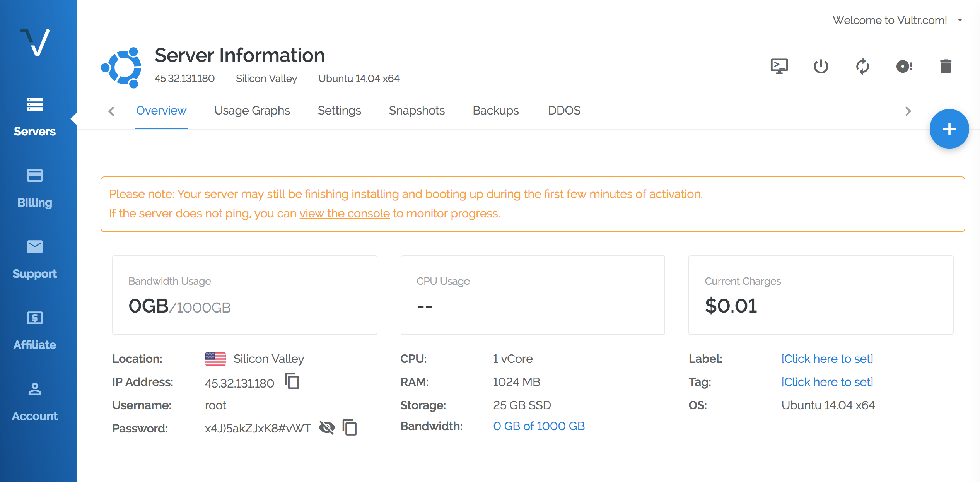Click the username value root

[215, 405]
